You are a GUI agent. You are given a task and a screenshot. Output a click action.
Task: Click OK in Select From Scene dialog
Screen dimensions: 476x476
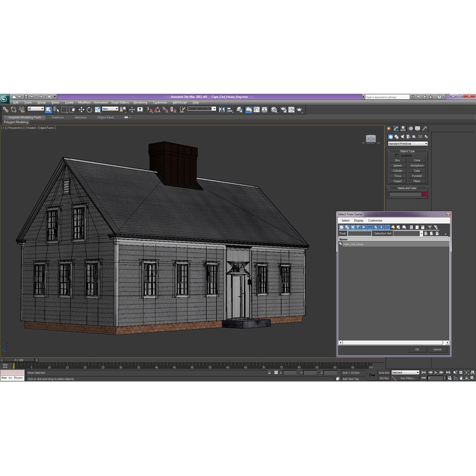417,350
